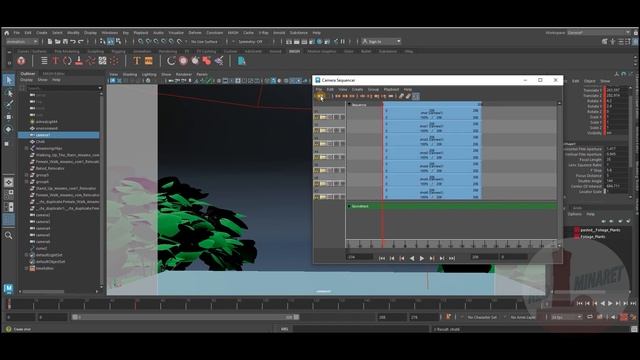640x360 pixels.
Task: Expand the defaultLightSet node in Outliner
Action: pos(27,255)
